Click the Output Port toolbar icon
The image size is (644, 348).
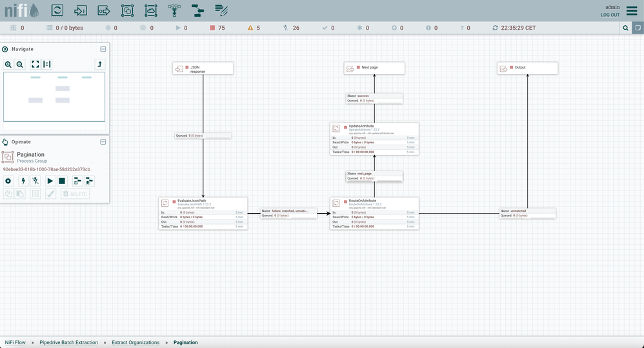click(x=104, y=10)
